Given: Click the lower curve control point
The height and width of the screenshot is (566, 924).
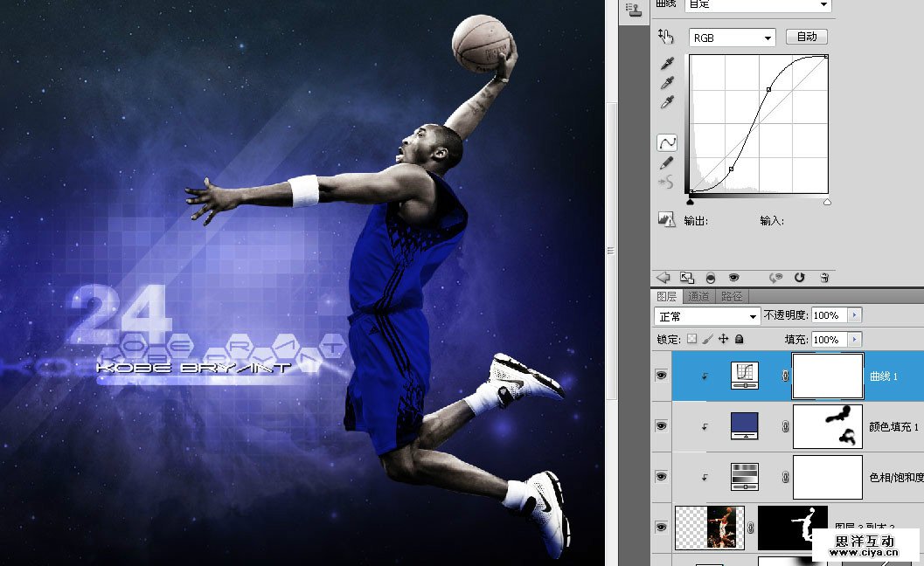Looking at the screenshot, I should [732, 169].
